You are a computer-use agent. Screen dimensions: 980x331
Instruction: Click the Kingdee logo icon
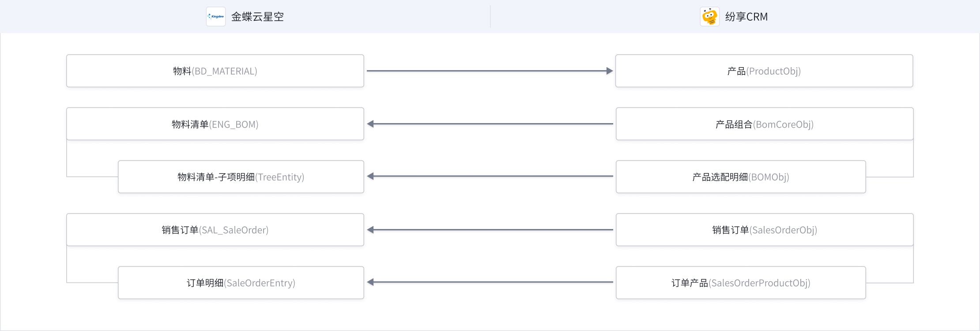click(x=216, y=17)
